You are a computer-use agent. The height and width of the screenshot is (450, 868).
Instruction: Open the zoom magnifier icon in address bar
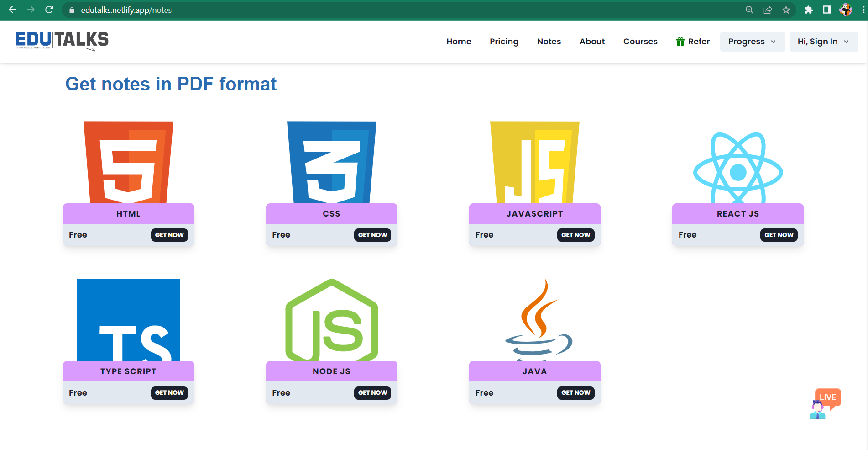pos(749,10)
